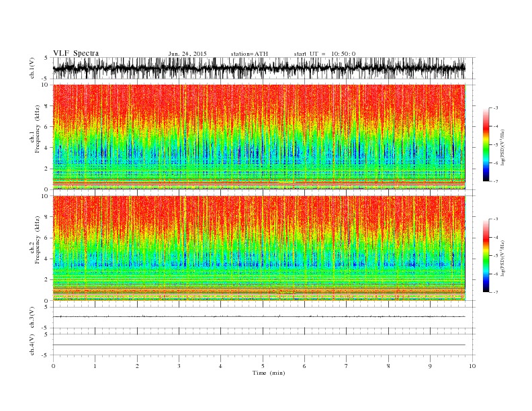Click the "Time (min)" x-axis label
Image resolution: width=532 pixels, height=411 pixels.
click(x=269, y=373)
